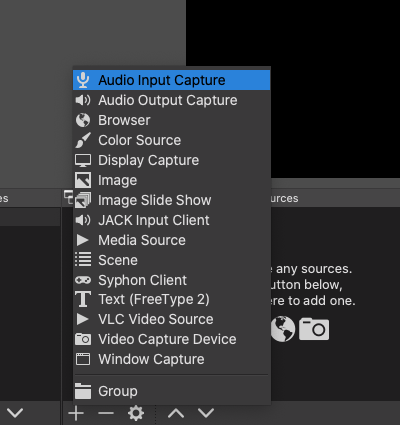Select JACK Input Client entry
The width and height of the screenshot is (400, 425).
tap(172, 220)
